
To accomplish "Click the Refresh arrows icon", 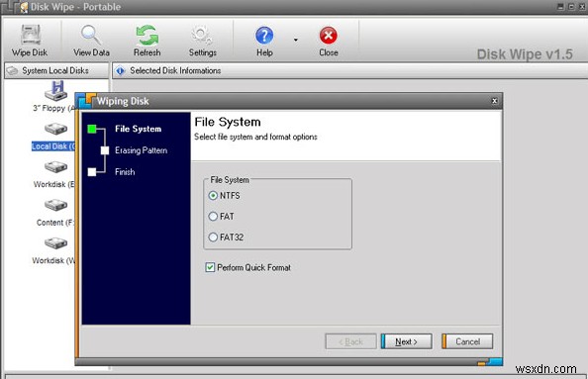I will coord(147,36).
